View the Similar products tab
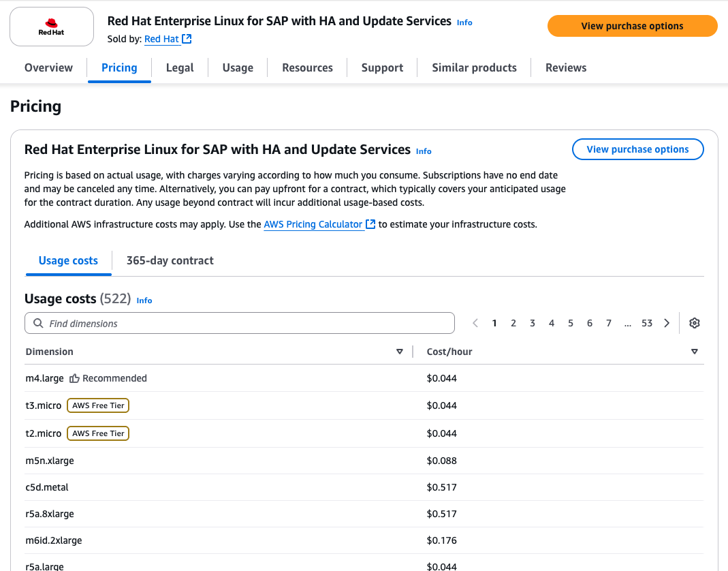Viewport: 728px width, 571px height. tap(474, 68)
